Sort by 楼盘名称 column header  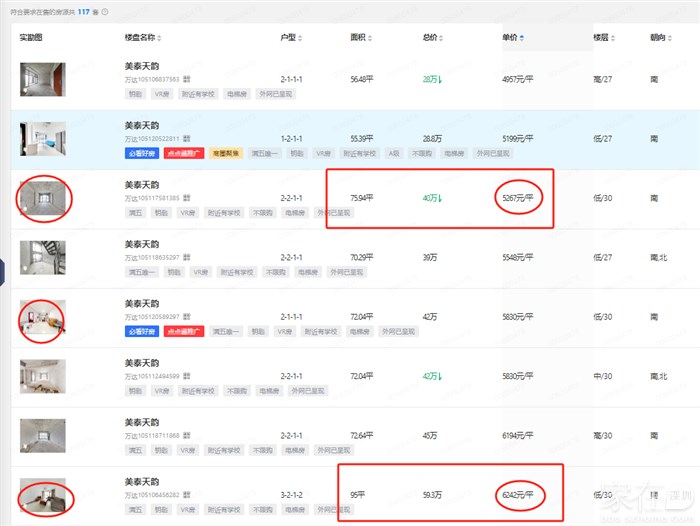coord(142,37)
